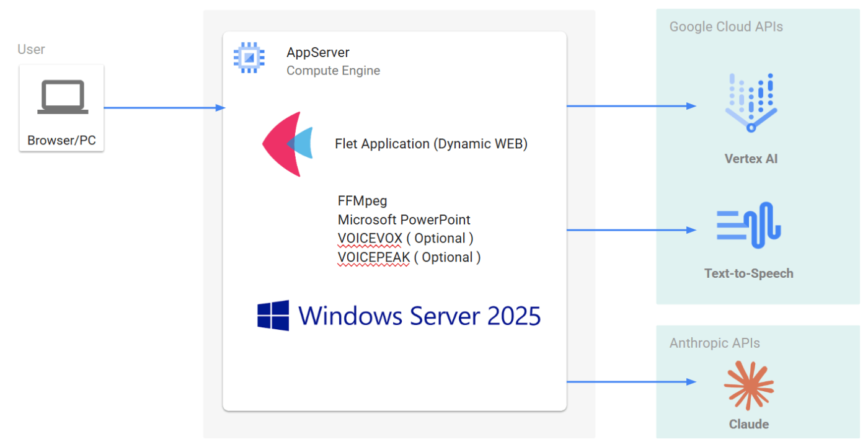Click the Flet application logo
This screenshot has width=868, height=447.
(288, 144)
